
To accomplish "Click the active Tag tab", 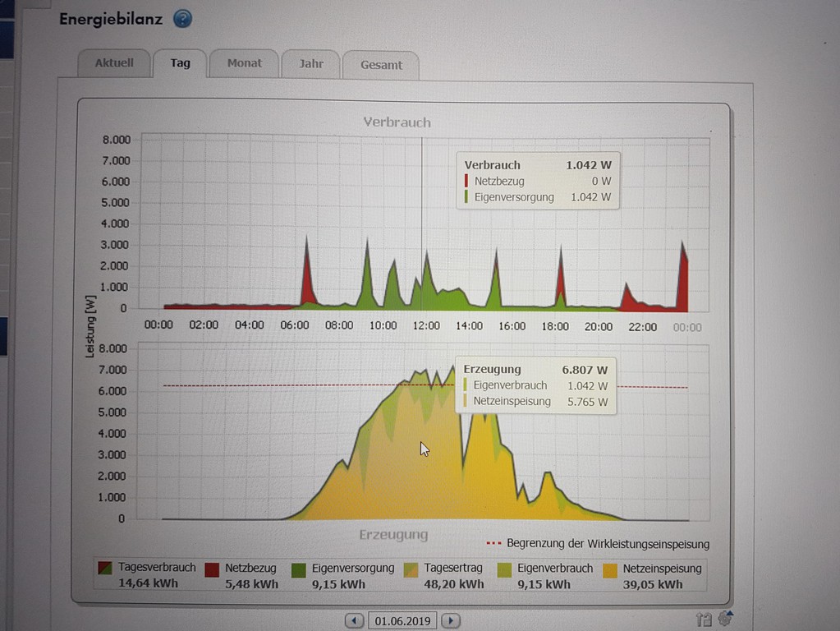I will (180, 63).
